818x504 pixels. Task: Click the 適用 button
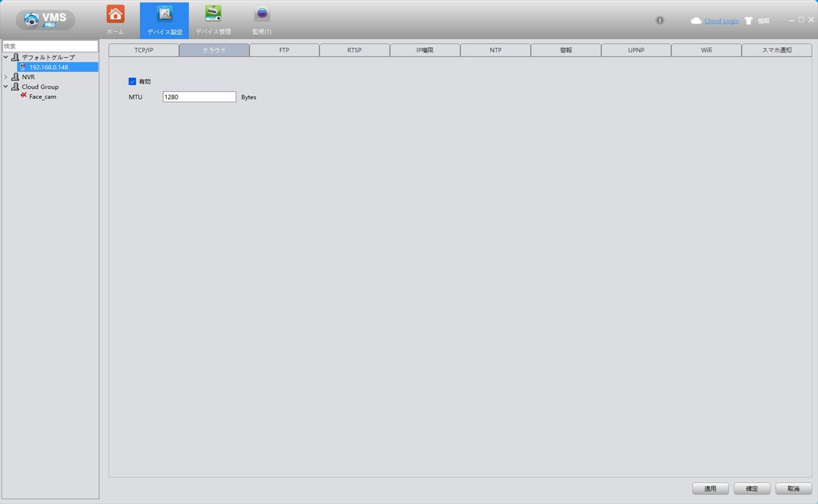coord(710,489)
